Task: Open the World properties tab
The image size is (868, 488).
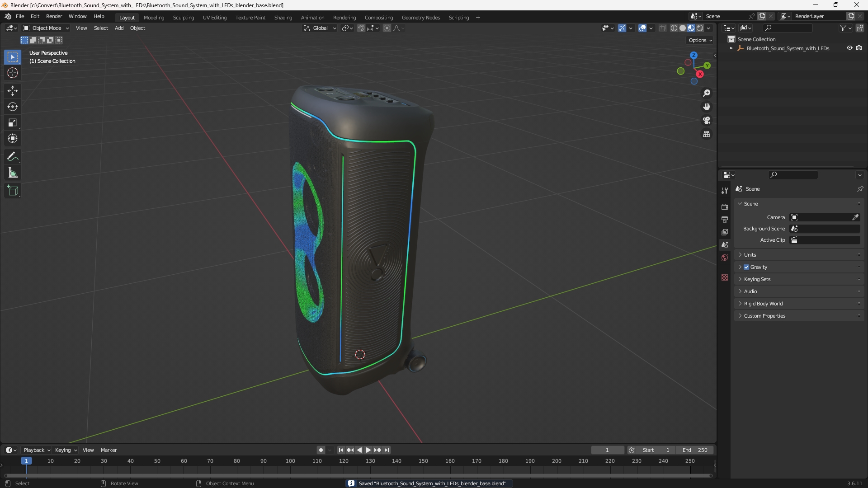Action: [x=725, y=258]
